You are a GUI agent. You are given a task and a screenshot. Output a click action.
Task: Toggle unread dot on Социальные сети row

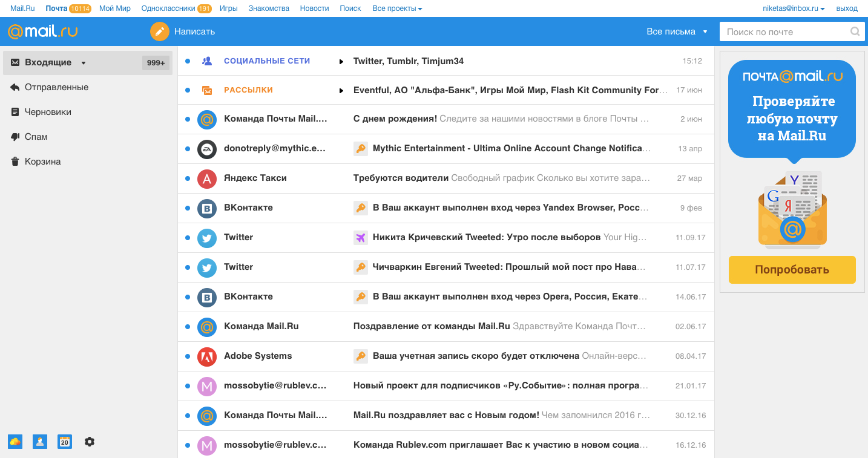pyautogui.click(x=188, y=61)
